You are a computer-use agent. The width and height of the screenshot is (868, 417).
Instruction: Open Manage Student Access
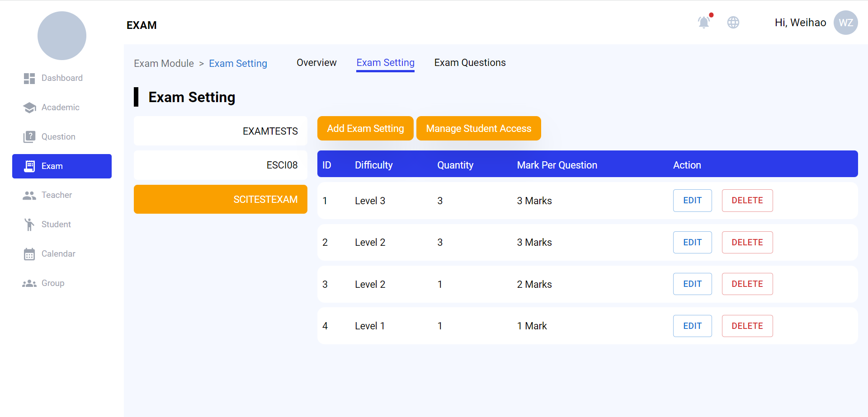[x=478, y=129]
